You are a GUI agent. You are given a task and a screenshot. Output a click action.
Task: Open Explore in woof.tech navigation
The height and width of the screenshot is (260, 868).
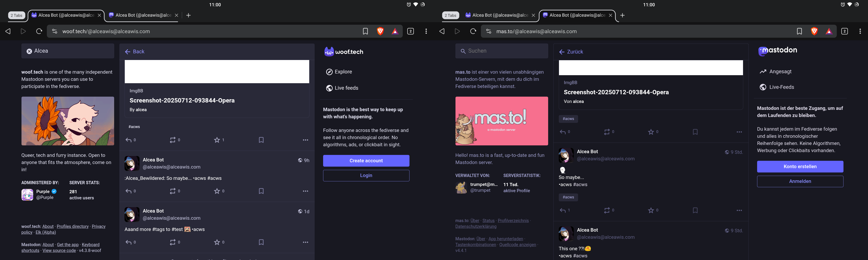339,72
